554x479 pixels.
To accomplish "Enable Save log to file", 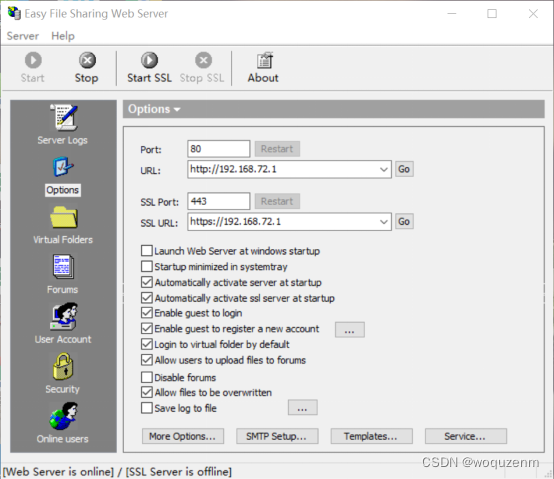I will 147,408.
